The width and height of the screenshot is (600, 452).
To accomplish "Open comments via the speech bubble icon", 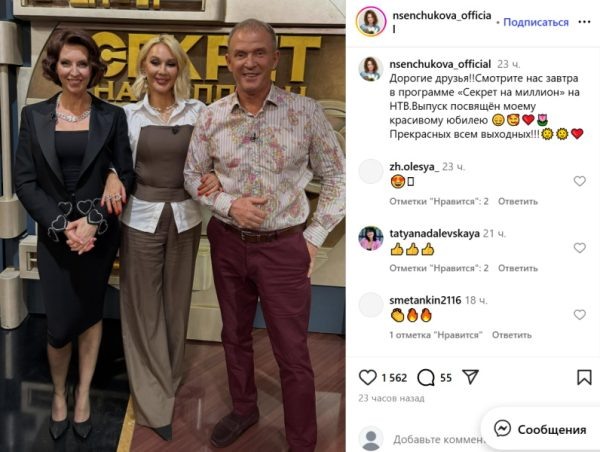I will point(426,378).
